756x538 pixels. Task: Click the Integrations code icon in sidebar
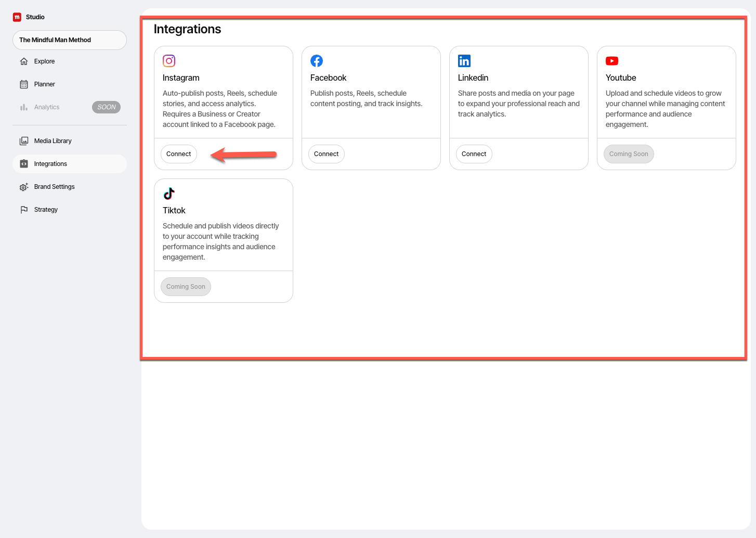[24, 164]
